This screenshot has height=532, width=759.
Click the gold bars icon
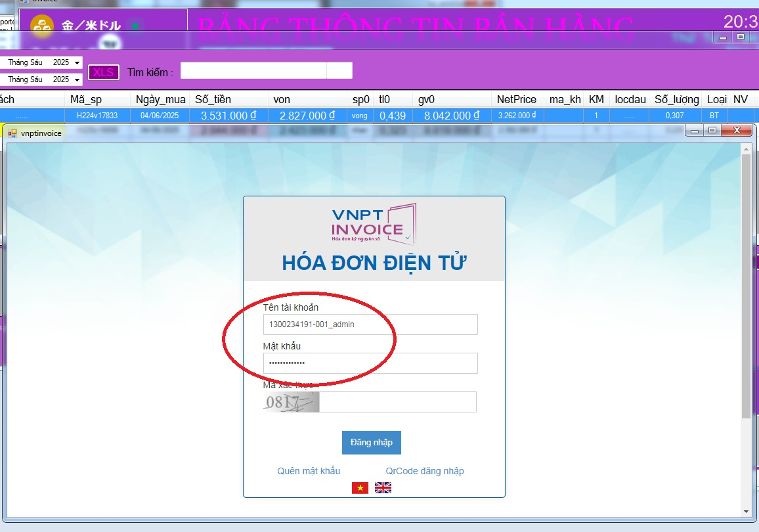[43, 26]
